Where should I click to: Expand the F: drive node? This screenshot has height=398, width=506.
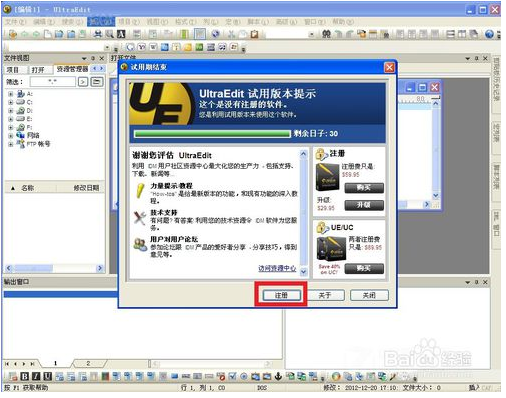[x=11, y=127]
